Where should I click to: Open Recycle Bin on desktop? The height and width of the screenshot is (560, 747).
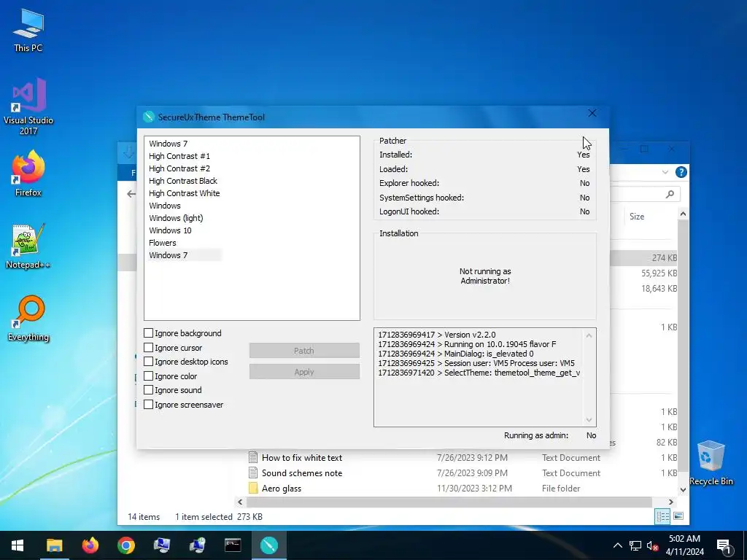[x=711, y=462]
